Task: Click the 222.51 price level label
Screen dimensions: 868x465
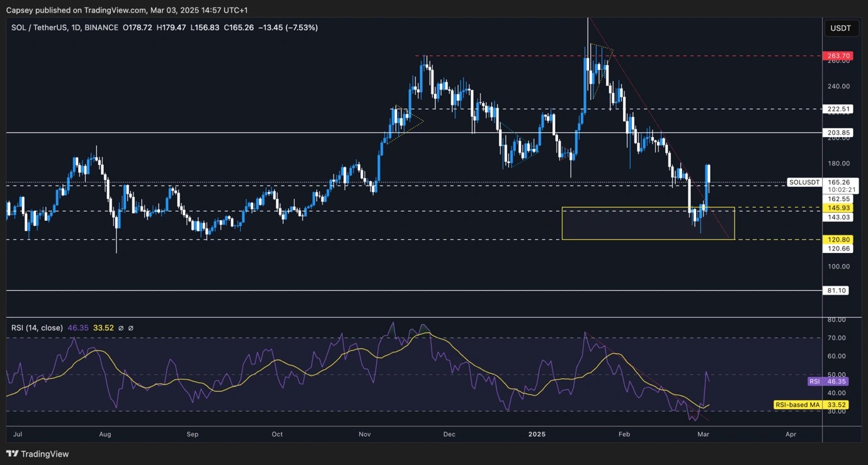Action: click(838, 108)
